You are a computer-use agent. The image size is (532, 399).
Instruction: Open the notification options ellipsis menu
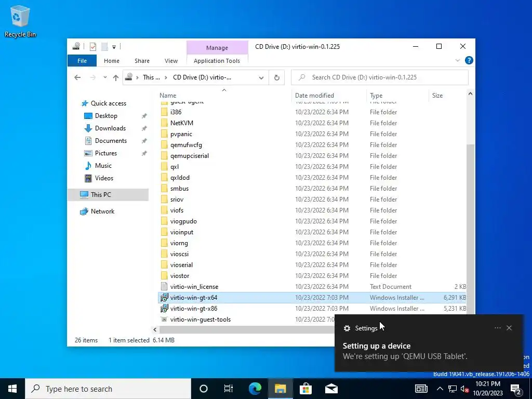497,328
